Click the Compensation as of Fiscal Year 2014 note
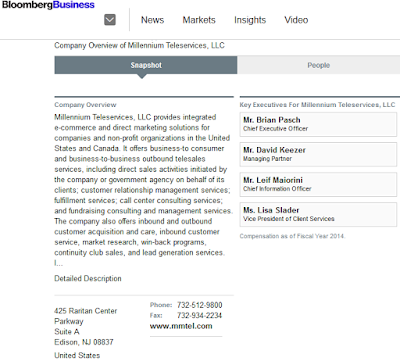400x361 pixels. [292, 236]
